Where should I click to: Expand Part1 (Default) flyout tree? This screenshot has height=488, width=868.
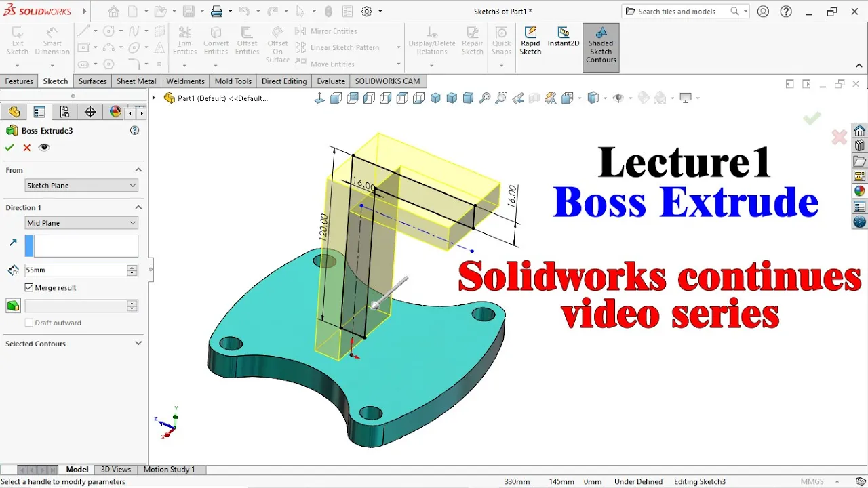tap(153, 98)
